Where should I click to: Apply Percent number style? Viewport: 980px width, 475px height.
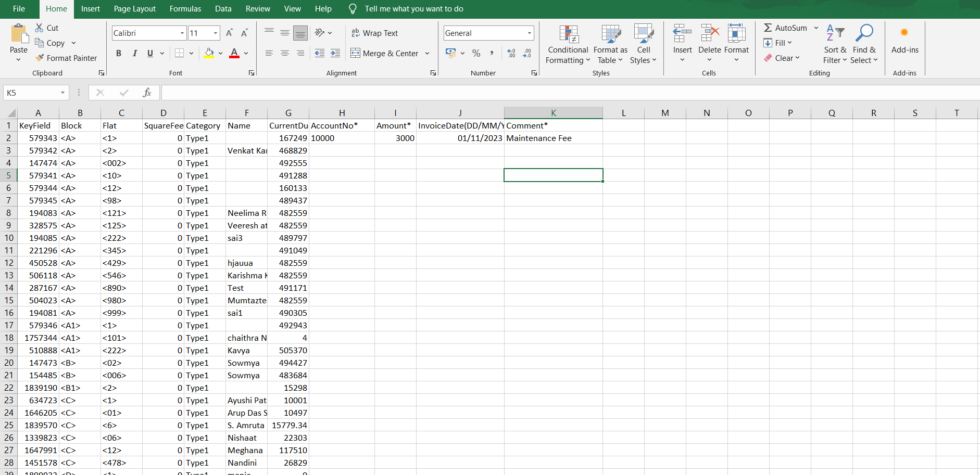[x=476, y=53]
